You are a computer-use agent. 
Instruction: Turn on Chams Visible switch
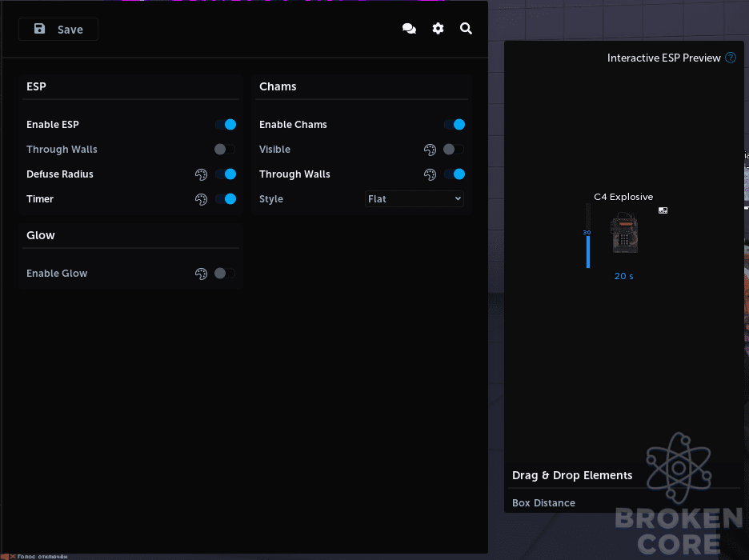coord(453,150)
